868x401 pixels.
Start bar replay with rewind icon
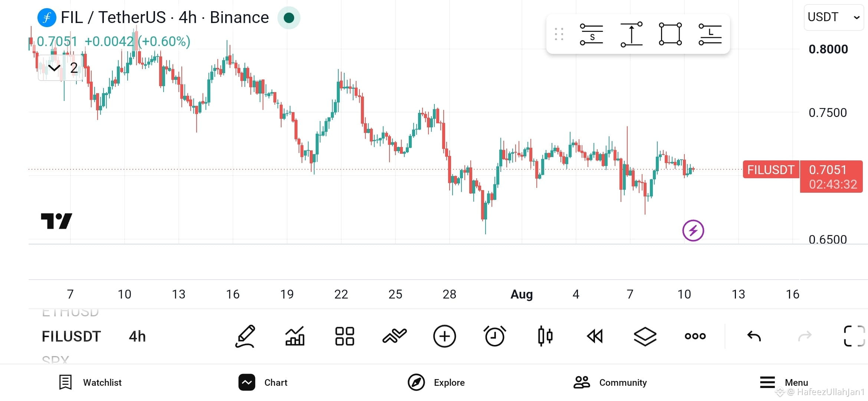pyautogui.click(x=595, y=336)
